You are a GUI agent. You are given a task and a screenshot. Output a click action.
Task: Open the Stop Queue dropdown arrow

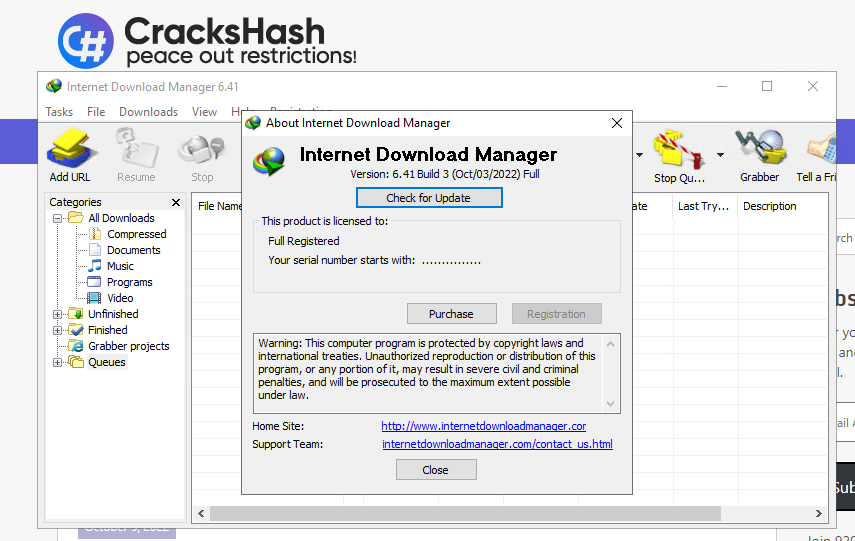click(x=720, y=155)
